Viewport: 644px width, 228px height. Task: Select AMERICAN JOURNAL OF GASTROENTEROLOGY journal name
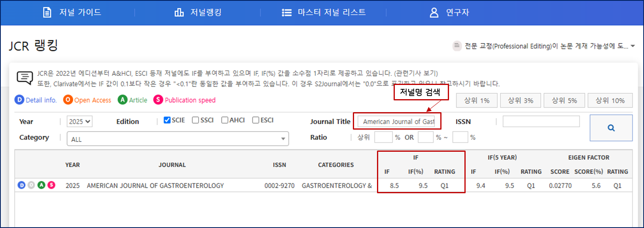[155, 185]
